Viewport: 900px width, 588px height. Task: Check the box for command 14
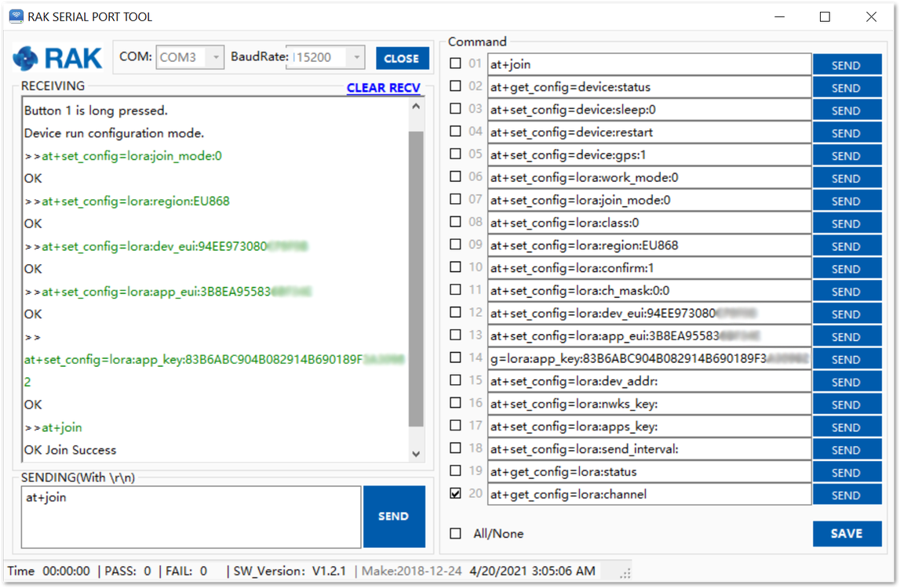tap(455, 358)
